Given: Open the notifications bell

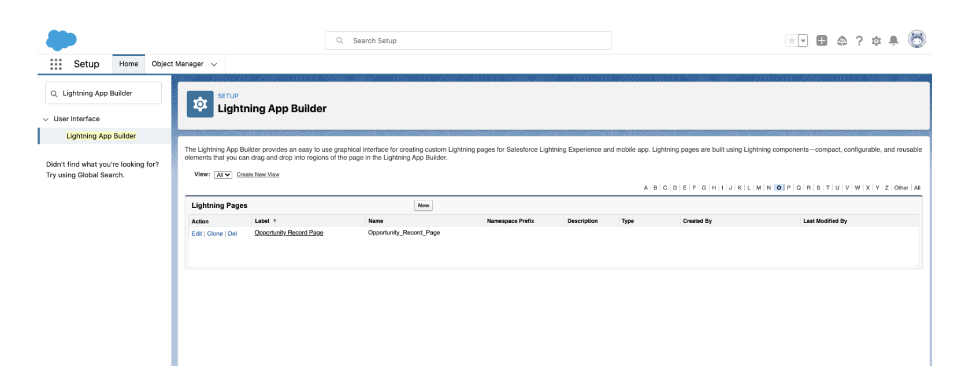Looking at the screenshot, I should (893, 40).
